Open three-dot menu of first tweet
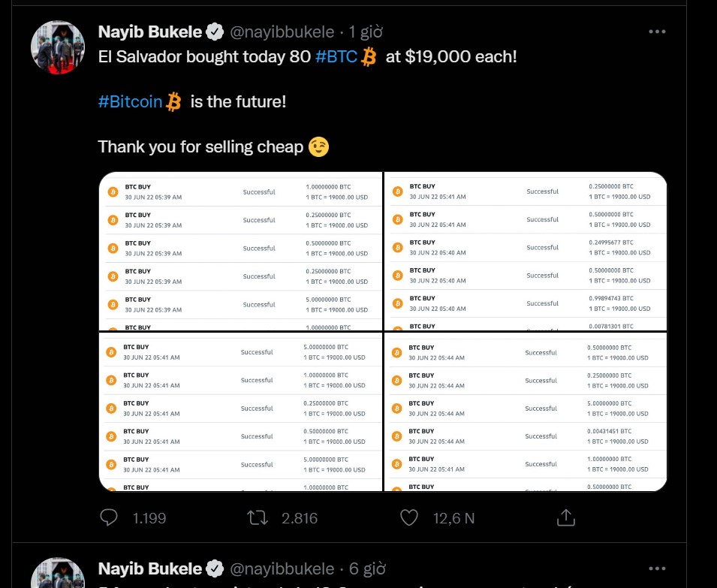This screenshot has width=717, height=588. pyautogui.click(x=657, y=32)
